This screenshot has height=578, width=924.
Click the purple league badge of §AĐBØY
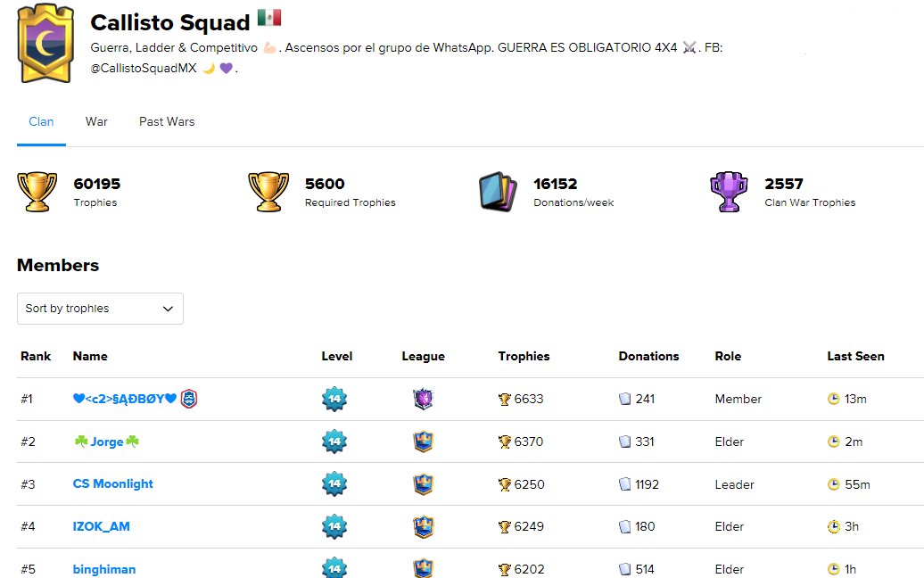pos(424,399)
